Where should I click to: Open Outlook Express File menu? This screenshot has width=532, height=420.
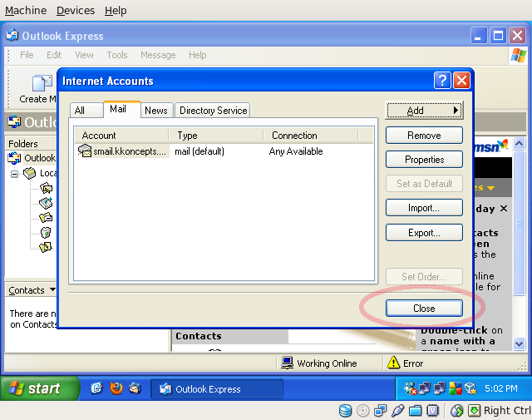coord(27,55)
